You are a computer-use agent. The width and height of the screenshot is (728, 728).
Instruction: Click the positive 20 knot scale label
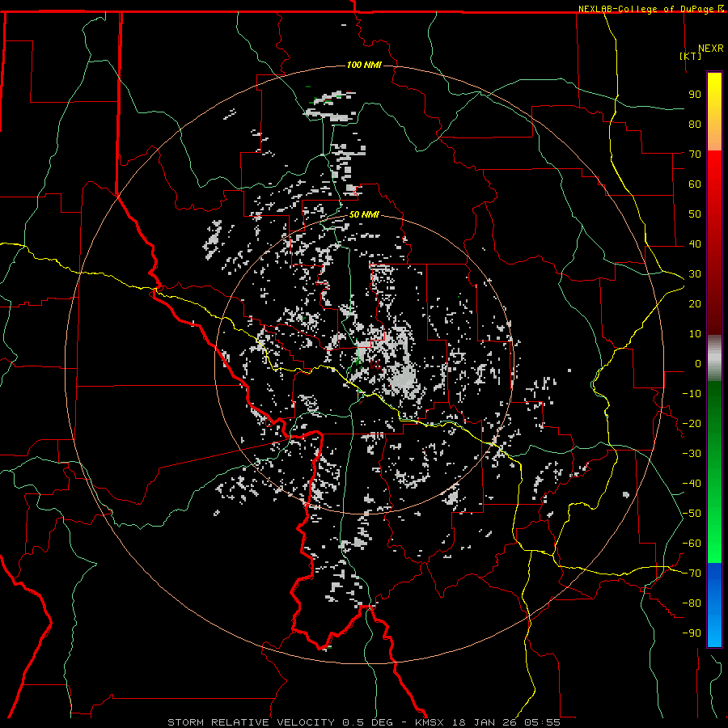(x=695, y=303)
